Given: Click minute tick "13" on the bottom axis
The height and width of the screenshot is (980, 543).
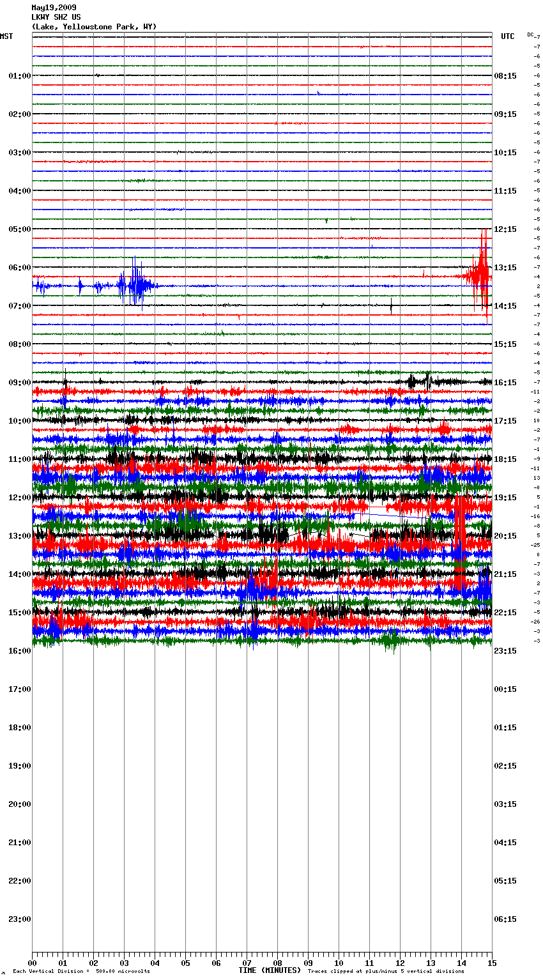Looking at the screenshot, I should [431, 963].
